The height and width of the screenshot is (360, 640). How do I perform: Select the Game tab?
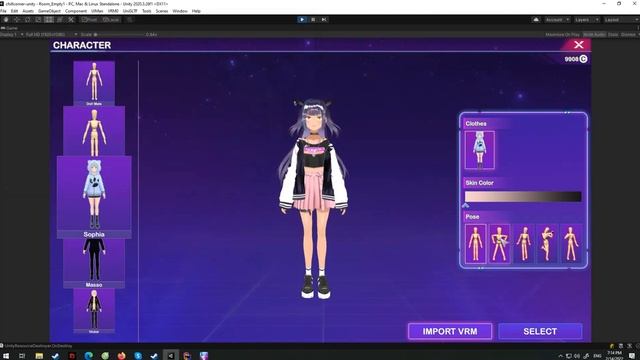coord(9,28)
